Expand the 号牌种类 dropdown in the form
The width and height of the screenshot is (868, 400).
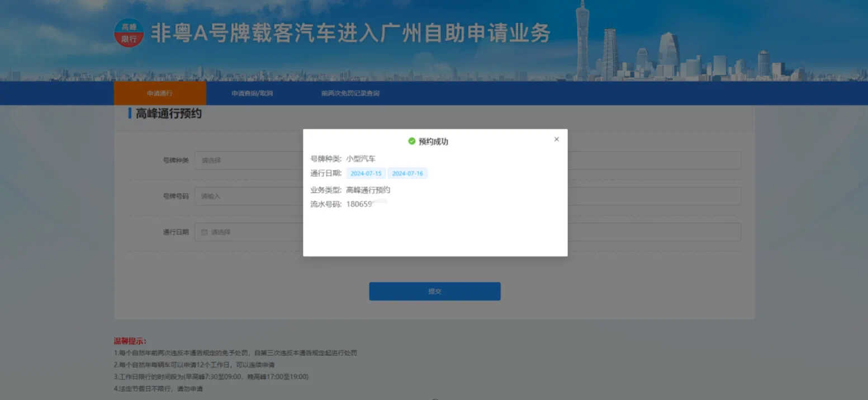249,161
